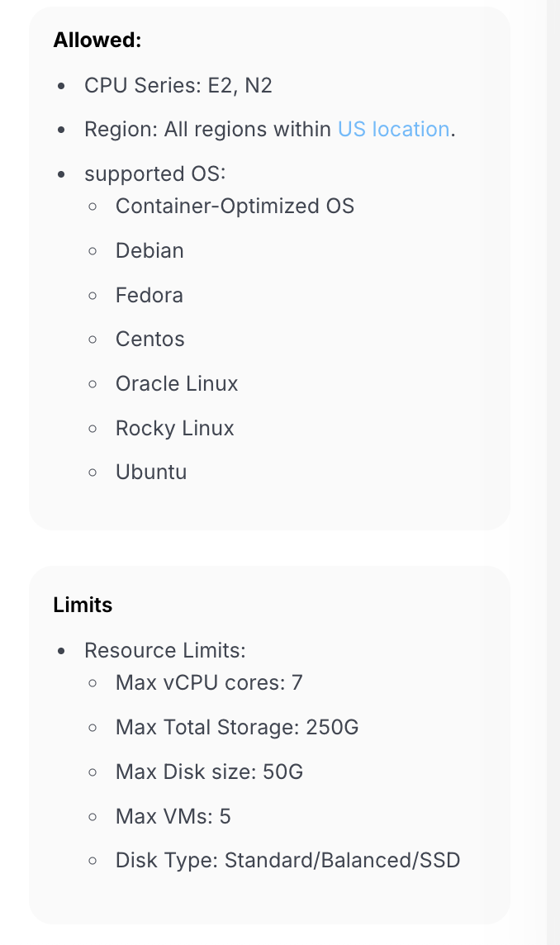The image size is (560, 945).
Task: Click the Limits heading
Action: (x=83, y=605)
